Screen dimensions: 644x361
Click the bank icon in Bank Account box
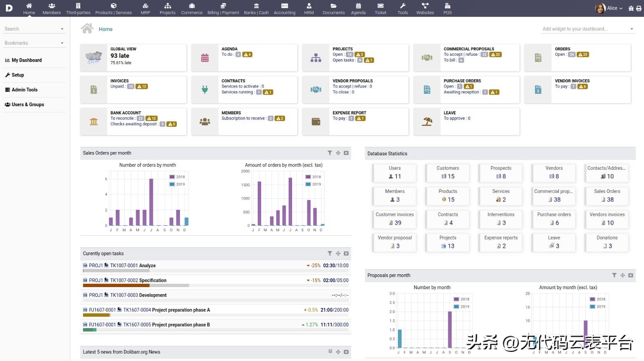94,122
